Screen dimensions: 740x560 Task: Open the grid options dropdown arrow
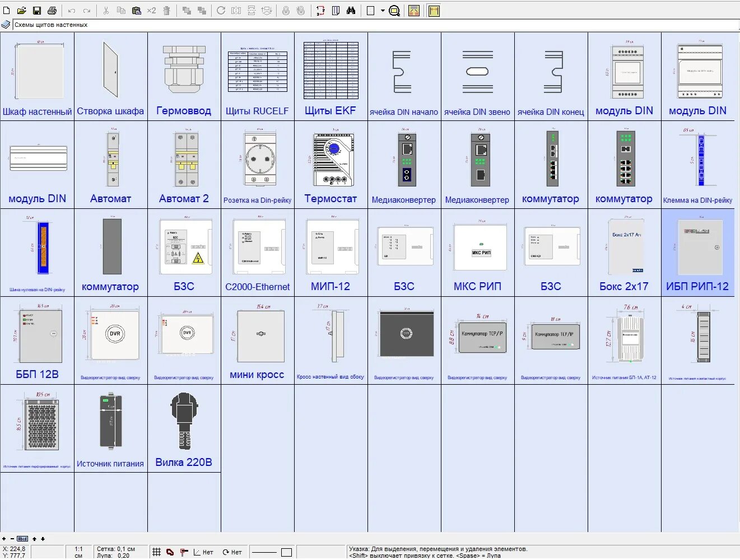(x=383, y=11)
